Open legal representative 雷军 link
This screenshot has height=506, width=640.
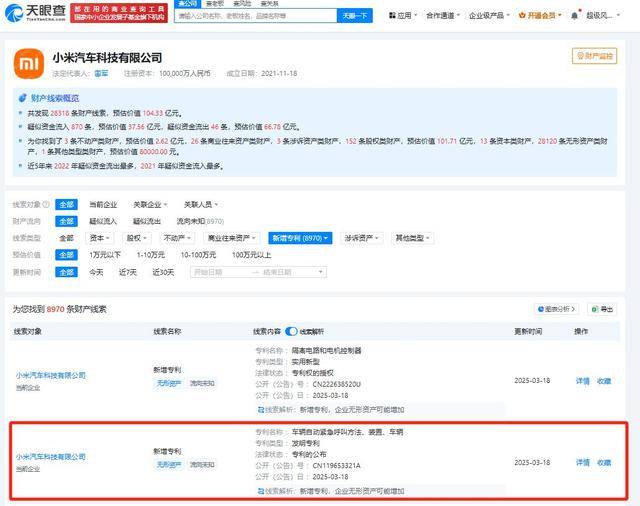(x=101, y=73)
